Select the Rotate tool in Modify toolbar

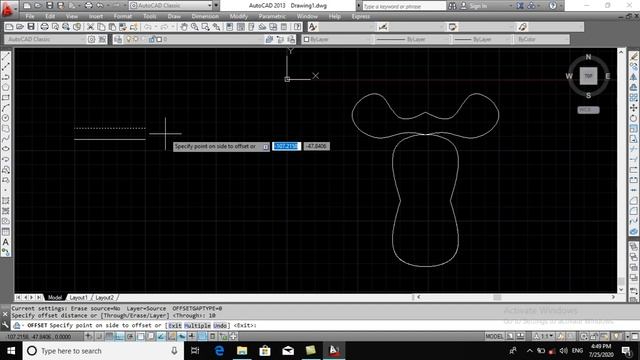[x=633, y=118]
